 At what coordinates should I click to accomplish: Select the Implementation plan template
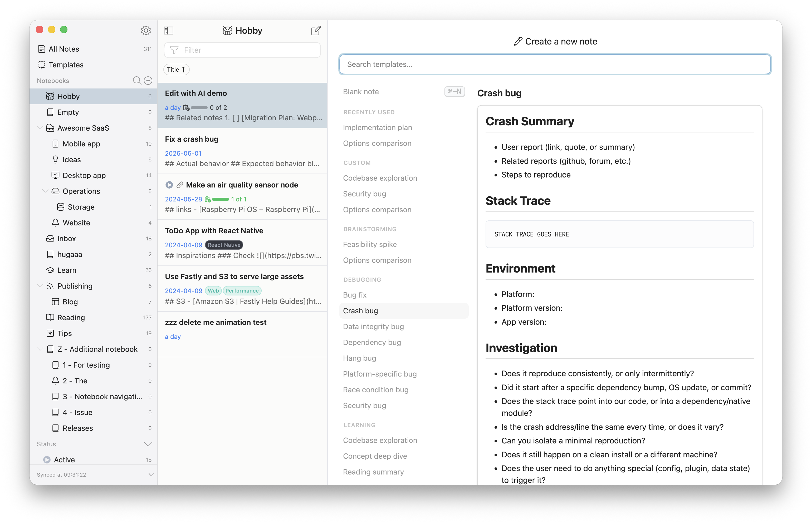404,128
